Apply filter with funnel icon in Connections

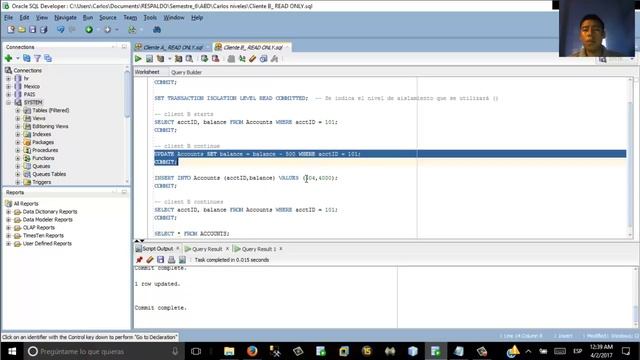click(x=38, y=58)
